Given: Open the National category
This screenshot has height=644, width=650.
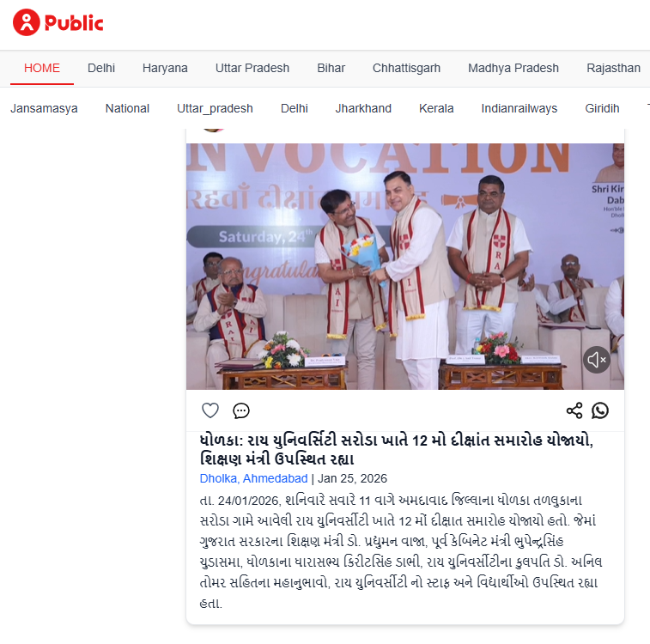Looking at the screenshot, I should 127,108.
